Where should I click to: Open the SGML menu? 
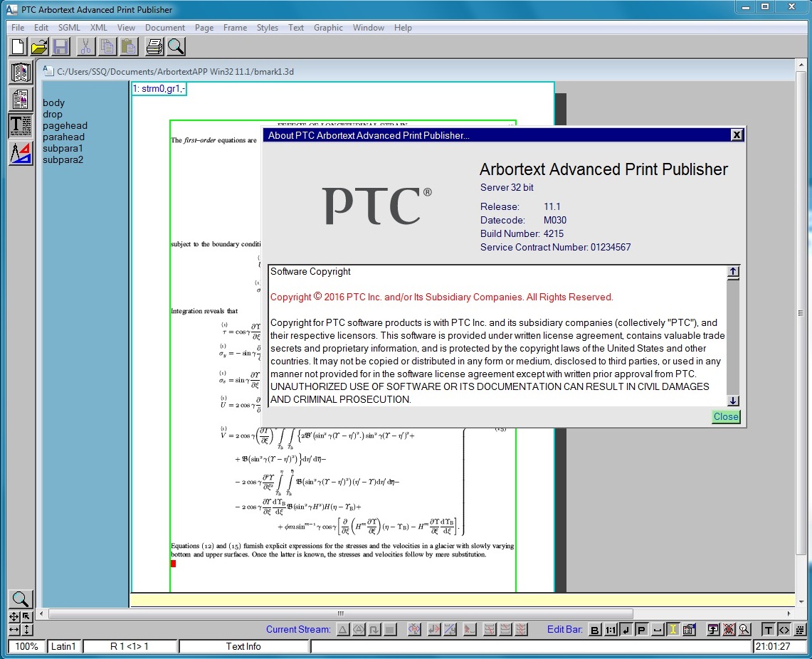[69, 28]
